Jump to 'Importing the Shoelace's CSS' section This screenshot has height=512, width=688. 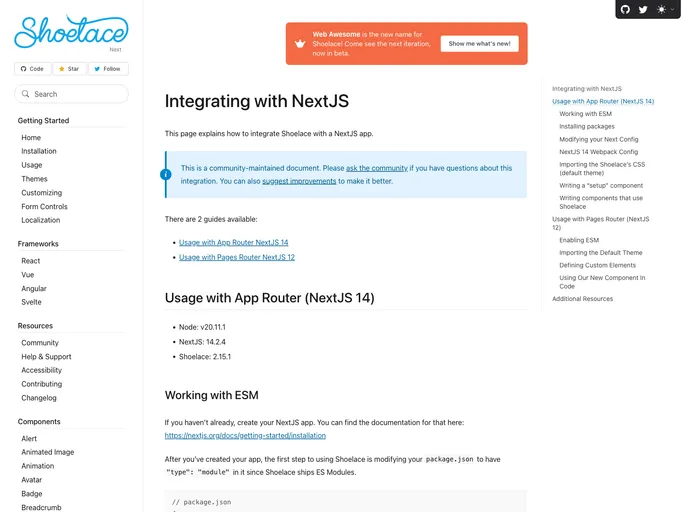click(x=602, y=168)
